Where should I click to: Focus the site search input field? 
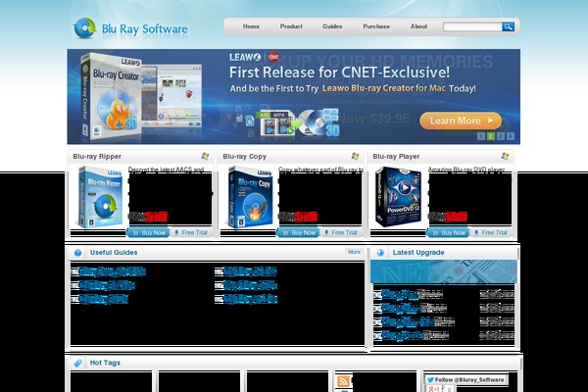point(472,26)
